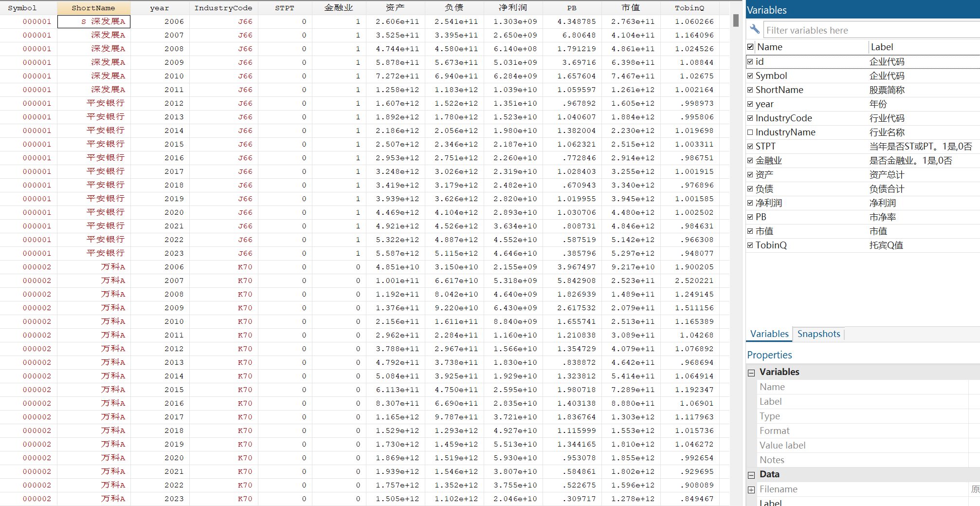Image resolution: width=980 pixels, height=506 pixels.
Task: Switch to the Snapshots tab
Action: [818, 334]
